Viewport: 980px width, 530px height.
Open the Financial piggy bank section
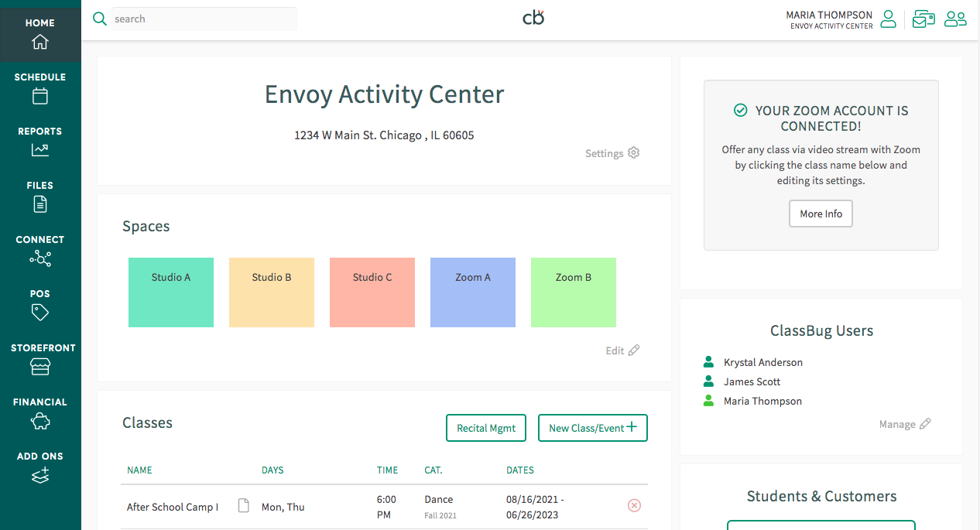40,413
